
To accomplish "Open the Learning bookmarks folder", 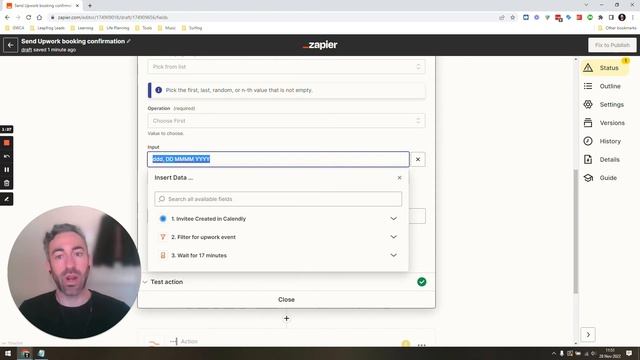I will [82, 28].
